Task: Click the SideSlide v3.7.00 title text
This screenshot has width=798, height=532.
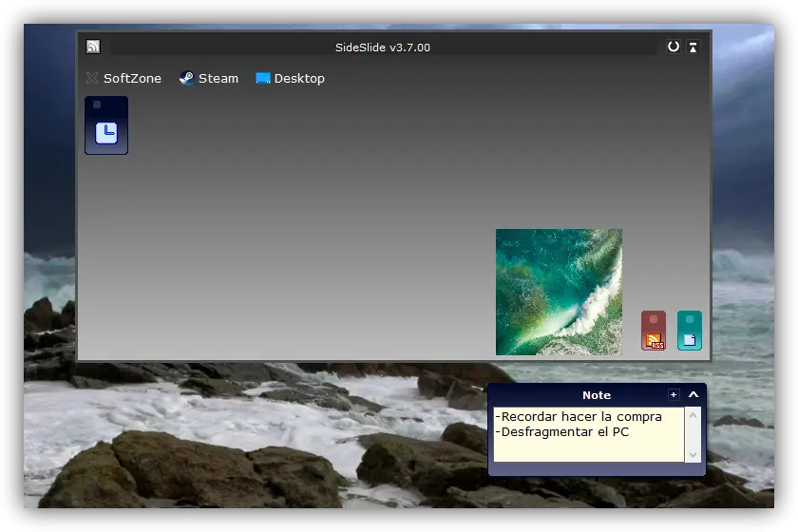Action: click(x=383, y=47)
